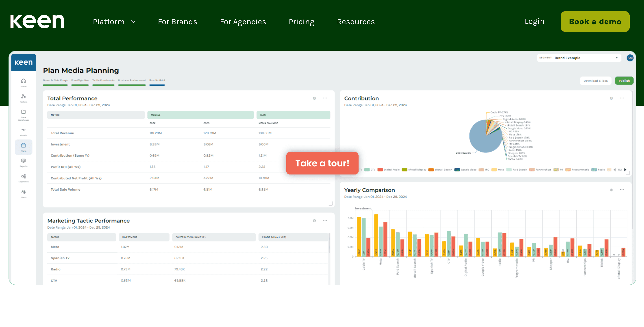Image resolution: width=644 pixels, height=327 pixels.
Task: Switch to the Tactic Constraints step tab
Action: click(x=103, y=81)
